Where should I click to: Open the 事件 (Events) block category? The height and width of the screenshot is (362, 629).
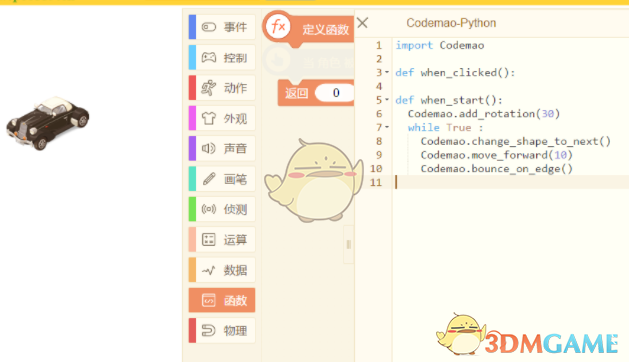pos(222,27)
